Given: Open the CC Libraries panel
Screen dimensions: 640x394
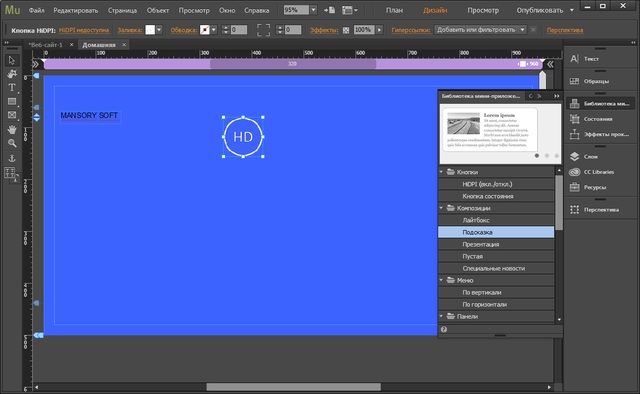Looking at the screenshot, I should click(599, 172).
